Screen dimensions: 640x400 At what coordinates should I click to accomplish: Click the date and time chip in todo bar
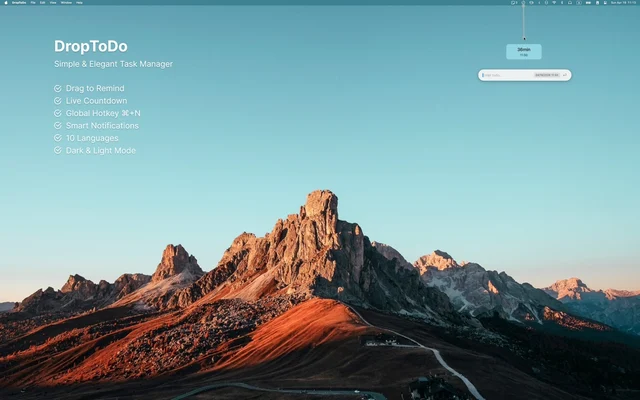coord(547,75)
